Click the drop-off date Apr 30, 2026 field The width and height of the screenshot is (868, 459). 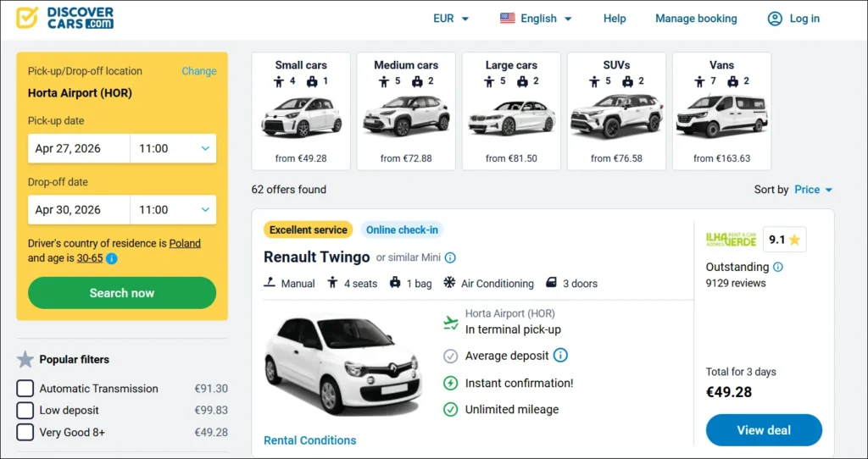tap(79, 209)
